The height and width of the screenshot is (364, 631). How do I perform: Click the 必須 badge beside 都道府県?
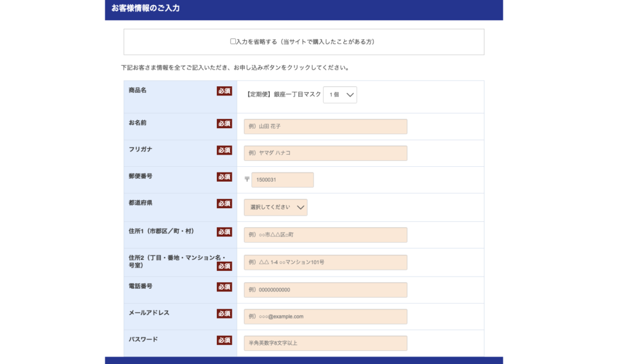224,204
